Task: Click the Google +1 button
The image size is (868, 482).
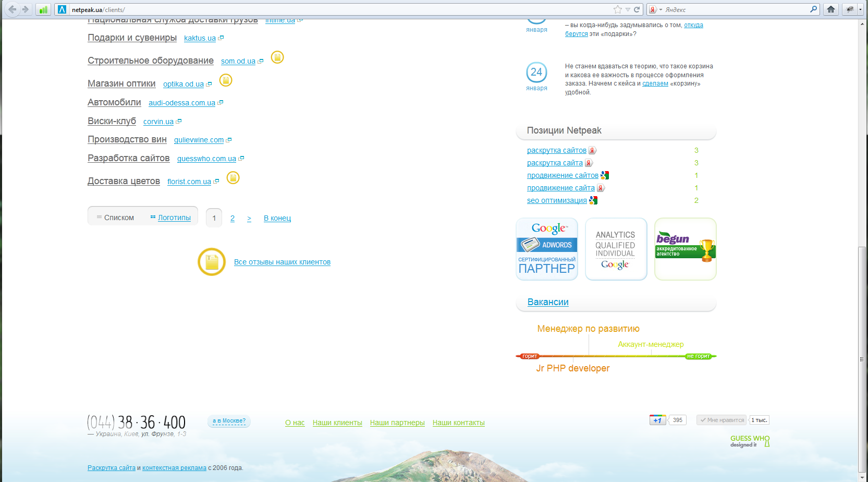Action: (657, 420)
